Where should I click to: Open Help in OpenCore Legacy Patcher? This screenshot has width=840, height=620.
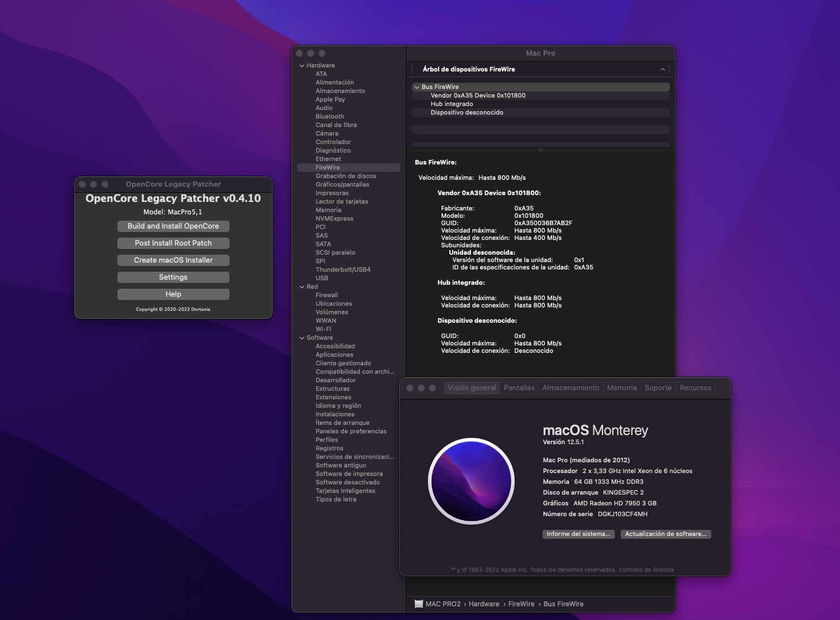pyautogui.click(x=173, y=294)
